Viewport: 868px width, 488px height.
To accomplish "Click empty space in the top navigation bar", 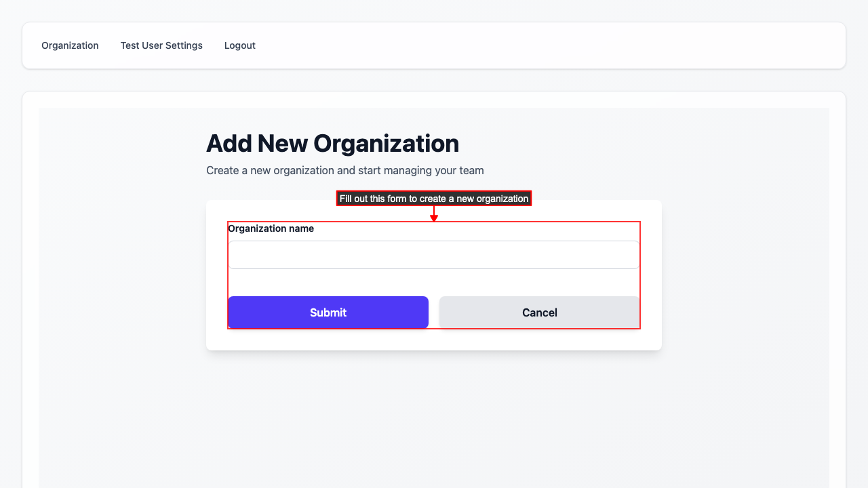I will pos(542,45).
